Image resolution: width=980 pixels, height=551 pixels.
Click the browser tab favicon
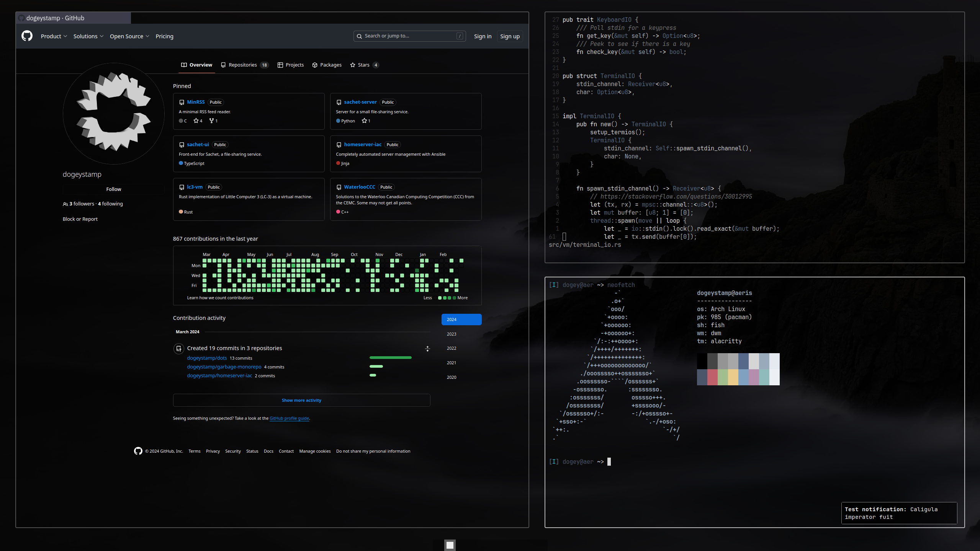click(x=21, y=18)
